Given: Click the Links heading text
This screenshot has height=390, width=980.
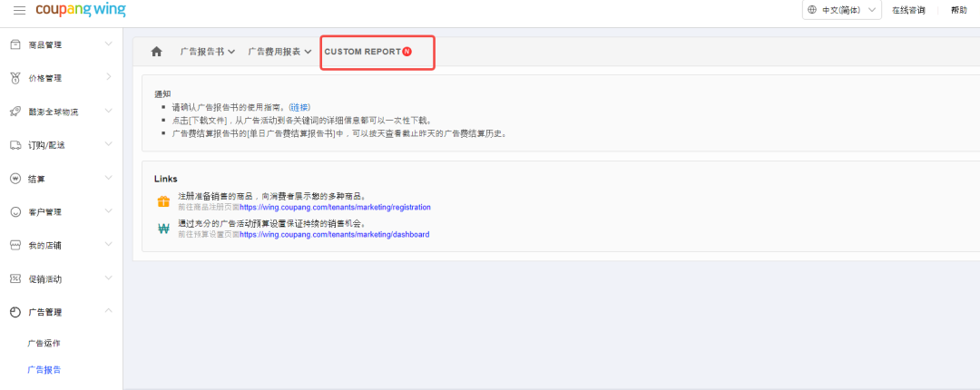Looking at the screenshot, I should 166,179.
